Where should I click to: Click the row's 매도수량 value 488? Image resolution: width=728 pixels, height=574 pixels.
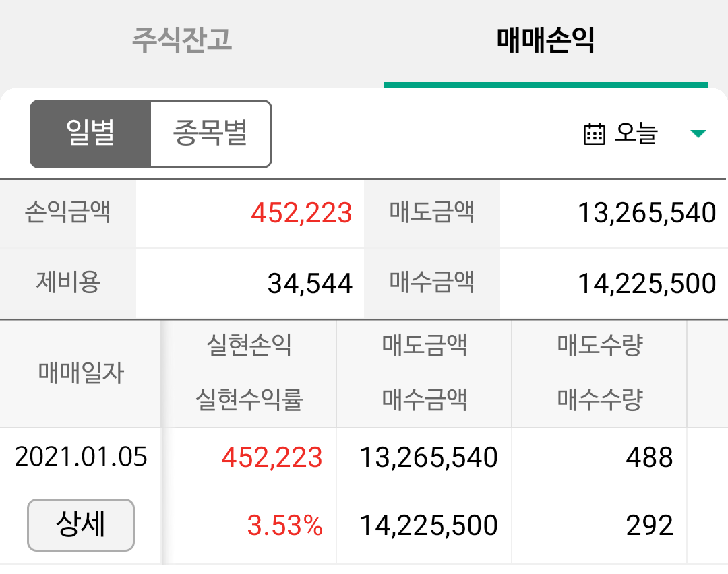click(649, 457)
